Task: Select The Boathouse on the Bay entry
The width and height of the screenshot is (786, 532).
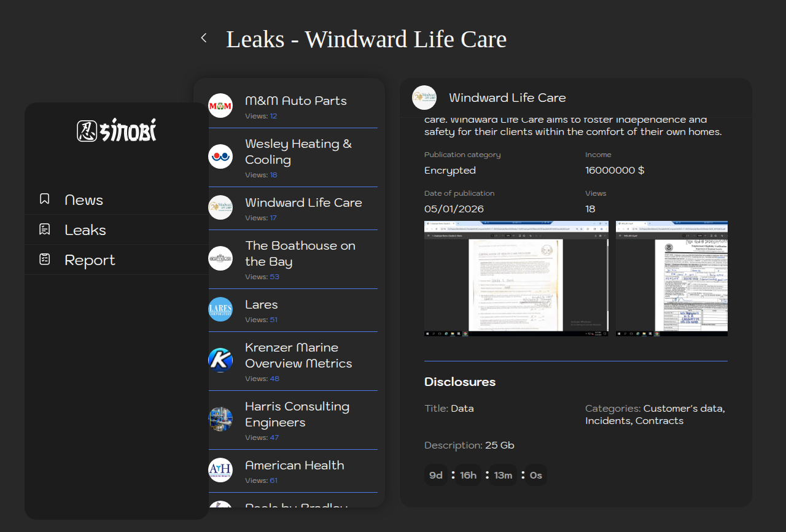Action: pyautogui.click(x=300, y=253)
